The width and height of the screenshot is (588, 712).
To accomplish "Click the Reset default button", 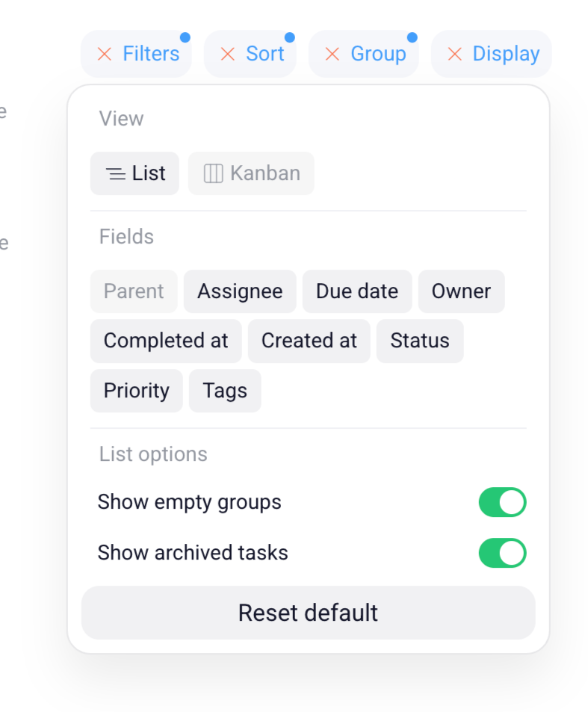I will click(x=308, y=613).
